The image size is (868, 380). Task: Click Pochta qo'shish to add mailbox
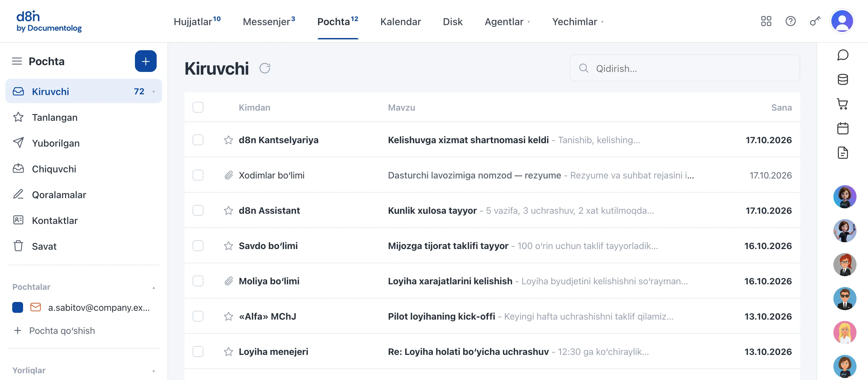(54, 330)
